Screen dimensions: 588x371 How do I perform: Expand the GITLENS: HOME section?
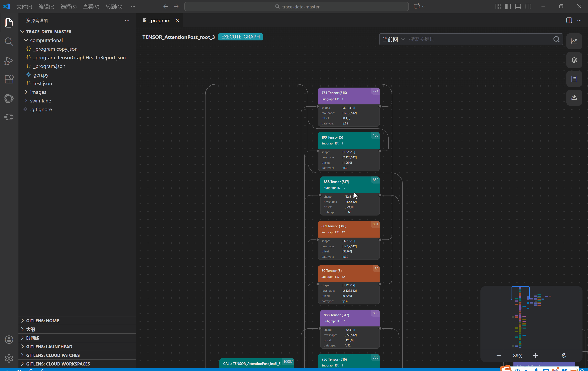pyautogui.click(x=42, y=321)
